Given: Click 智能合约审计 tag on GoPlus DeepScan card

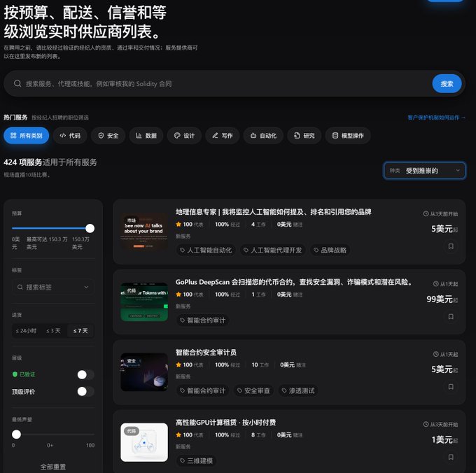Looking at the screenshot, I should pos(202,320).
